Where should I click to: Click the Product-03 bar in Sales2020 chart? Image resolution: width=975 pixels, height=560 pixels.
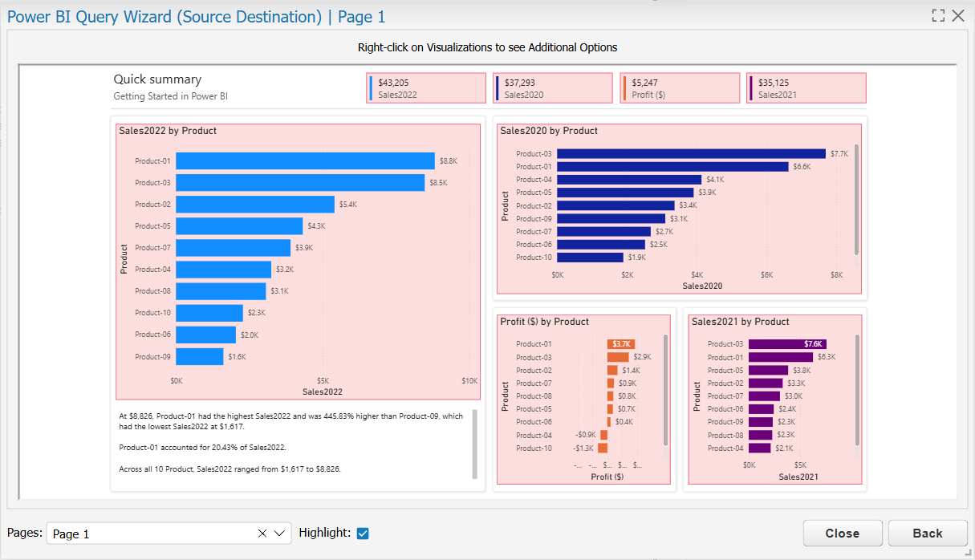tap(691, 154)
